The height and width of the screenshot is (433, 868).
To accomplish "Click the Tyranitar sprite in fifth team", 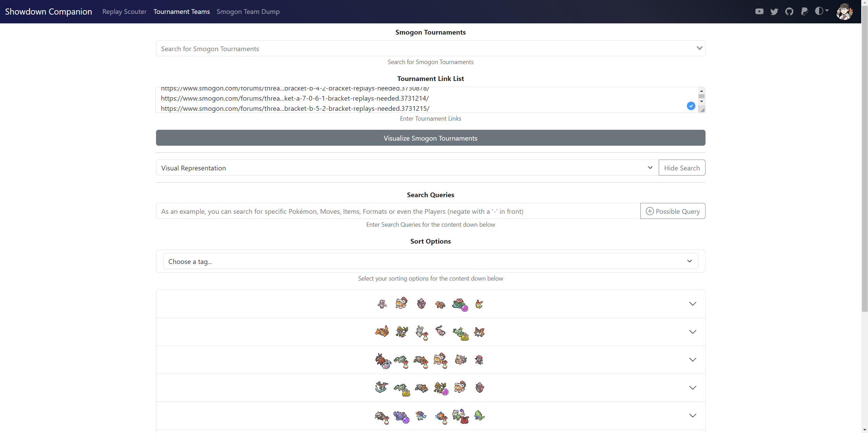I will (x=479, y=415).
